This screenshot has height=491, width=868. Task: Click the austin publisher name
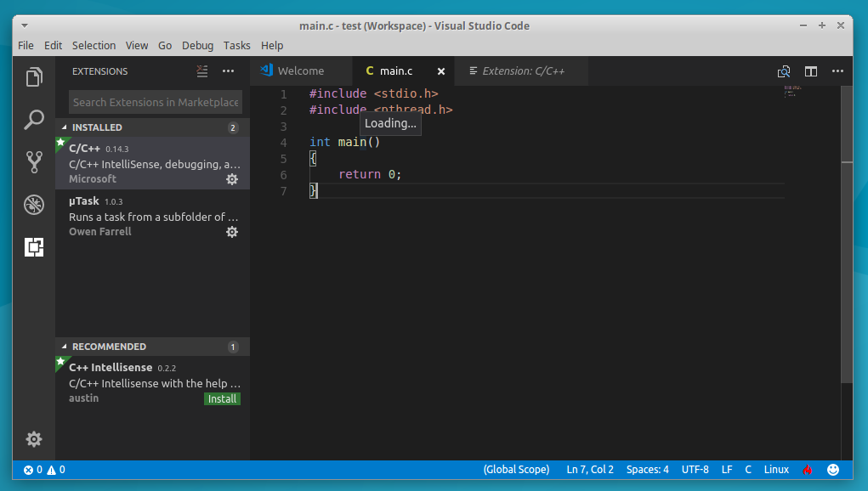click(83, 398)
